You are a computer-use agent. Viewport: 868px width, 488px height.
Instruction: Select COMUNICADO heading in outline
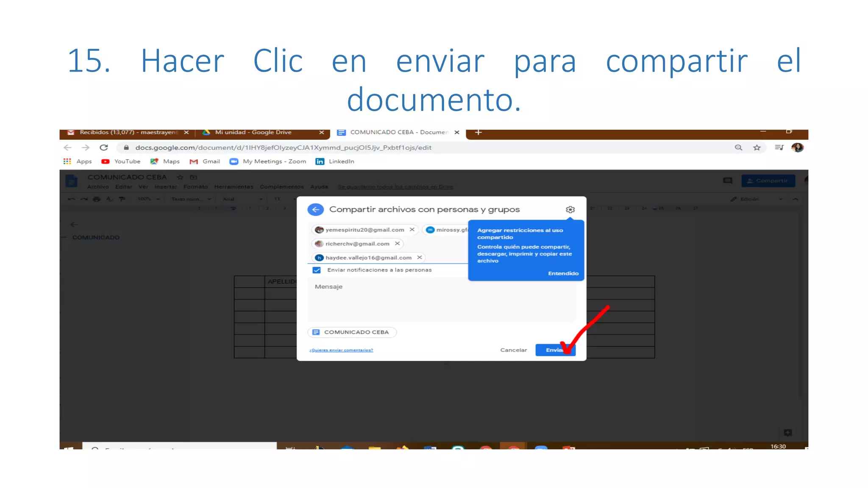96,238
